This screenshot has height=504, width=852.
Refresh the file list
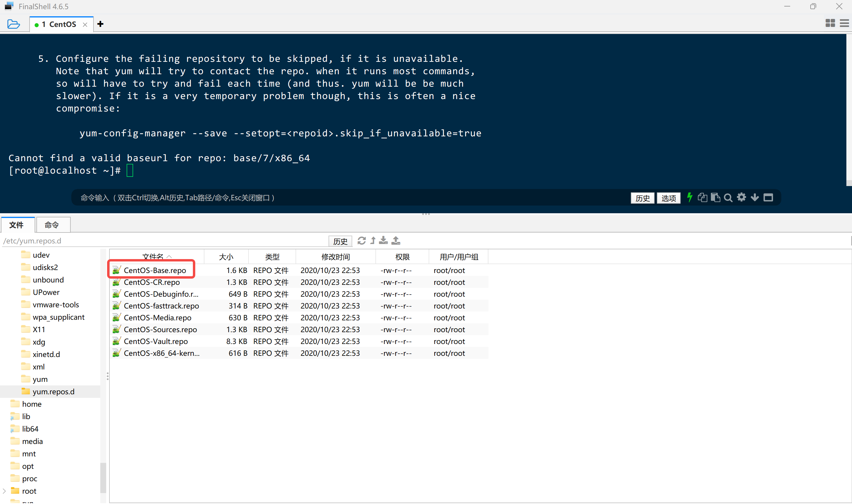pos(361,240)
